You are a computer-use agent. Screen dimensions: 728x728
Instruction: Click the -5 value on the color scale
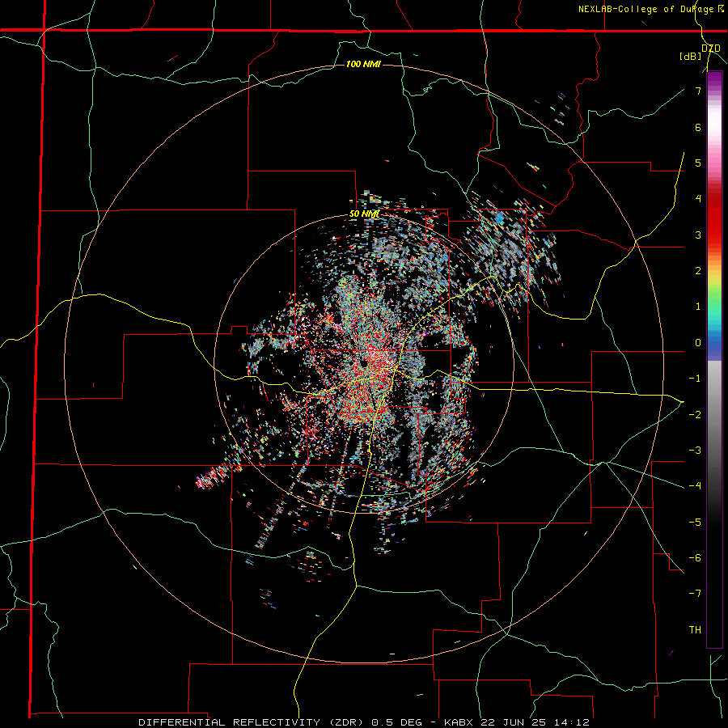pyautogui.click(x=695, y=523)
